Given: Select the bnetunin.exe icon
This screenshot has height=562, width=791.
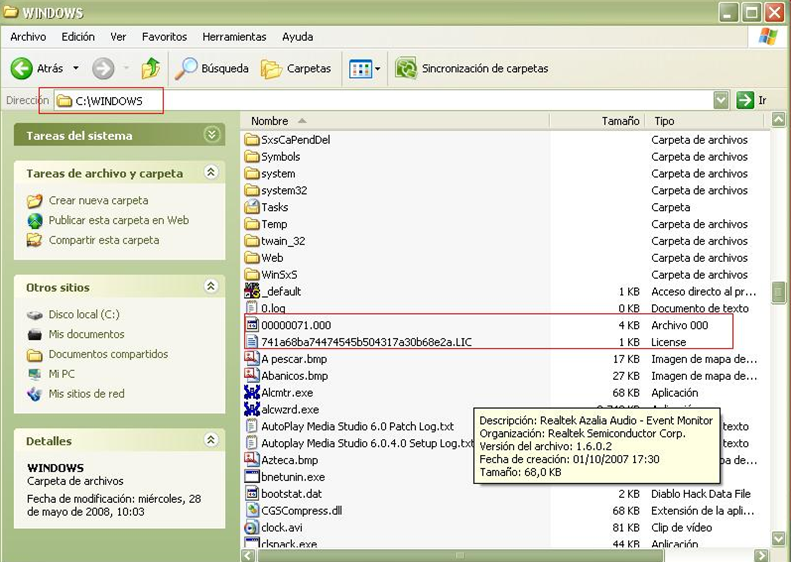Looking at the screenshot, I should (252, 477).
